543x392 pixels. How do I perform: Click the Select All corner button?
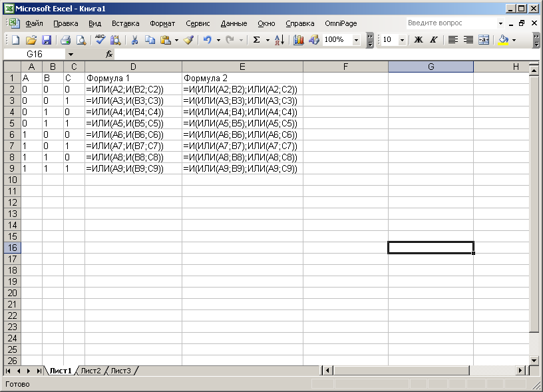point(13,67)
